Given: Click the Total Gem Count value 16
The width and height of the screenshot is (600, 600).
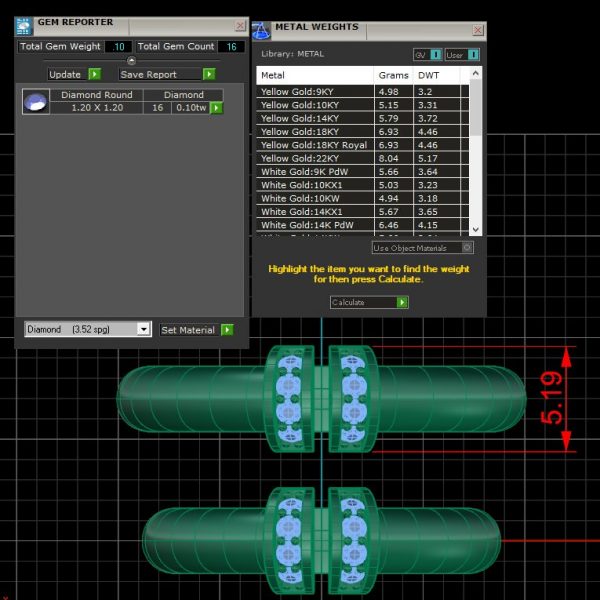Looking at the screenshot, I should pos(231,47).
